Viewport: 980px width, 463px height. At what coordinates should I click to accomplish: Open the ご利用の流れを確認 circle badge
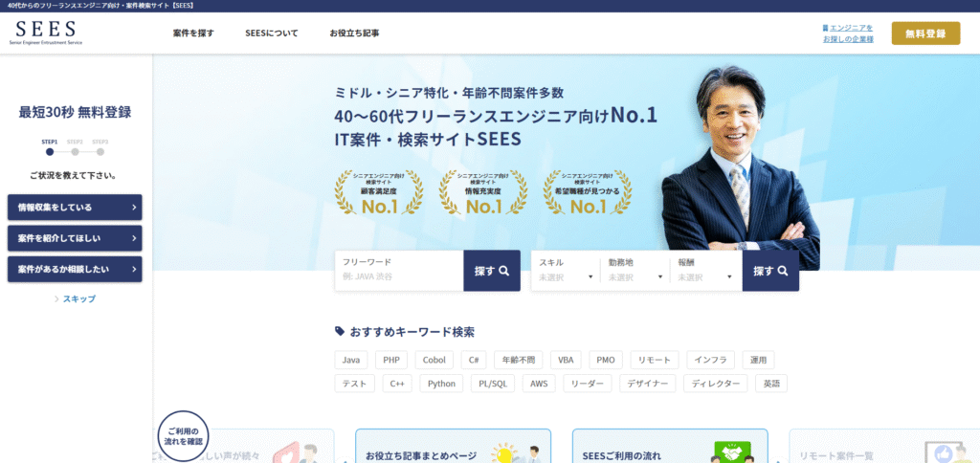pos(182,435)
